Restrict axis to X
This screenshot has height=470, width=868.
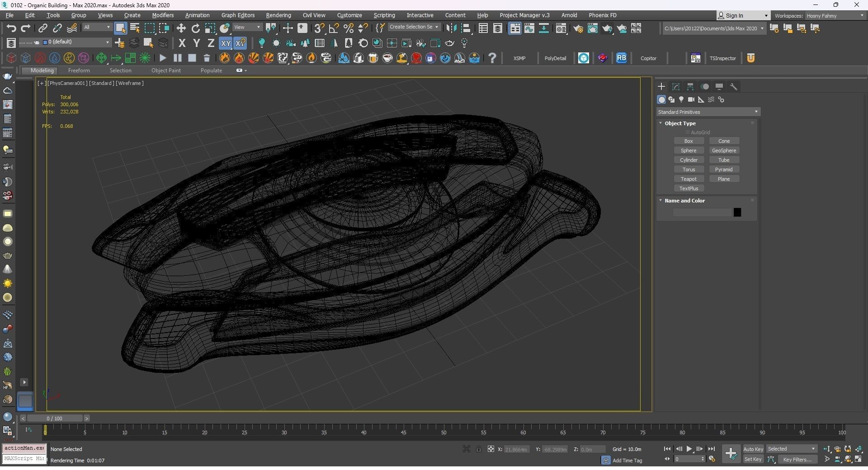182,43
